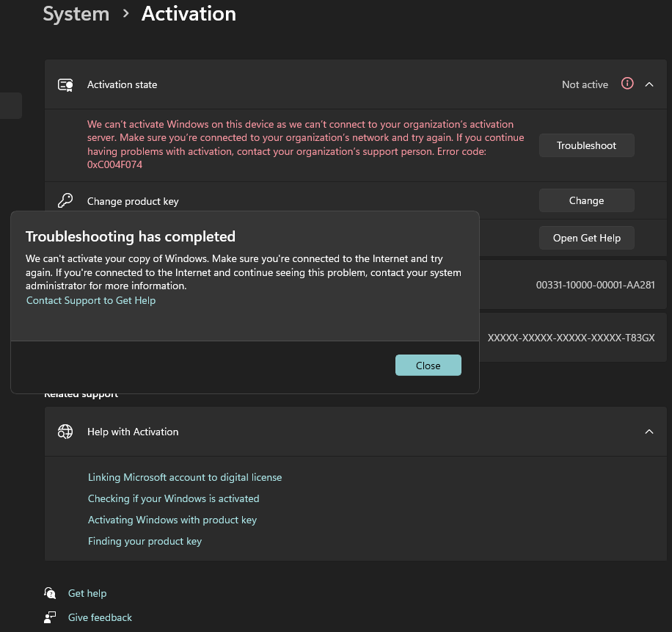Open Contact Support to Get Help link

pyautogui.click(x=91, y=300)
